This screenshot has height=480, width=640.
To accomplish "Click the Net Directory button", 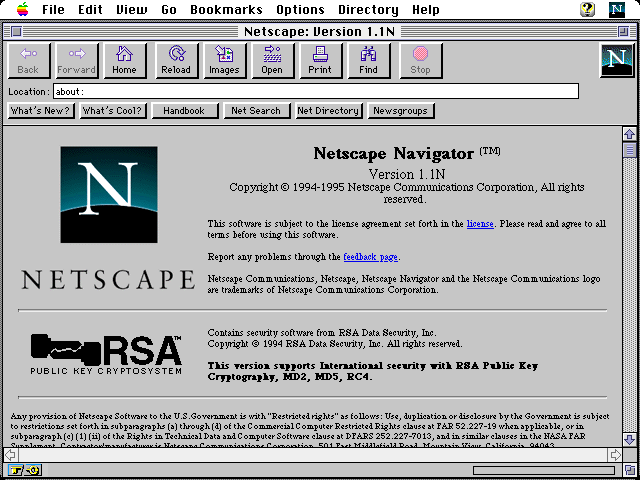I will click(x=329, y=111).
